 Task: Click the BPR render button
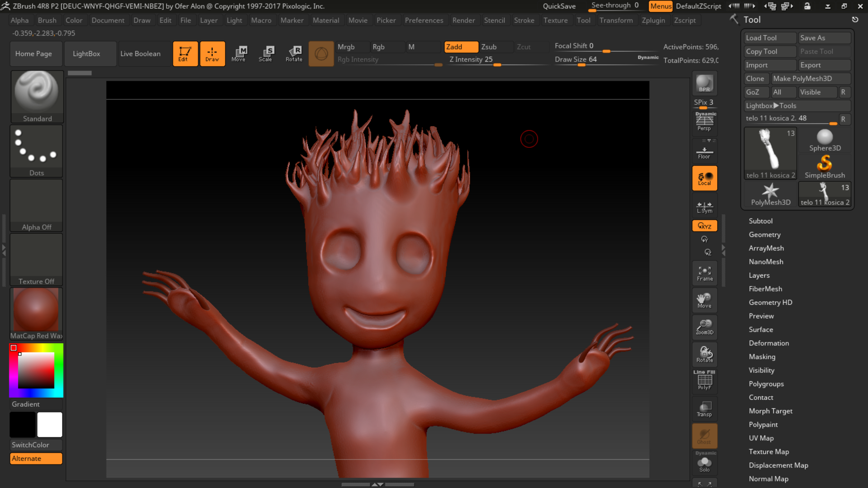[705, 83]
